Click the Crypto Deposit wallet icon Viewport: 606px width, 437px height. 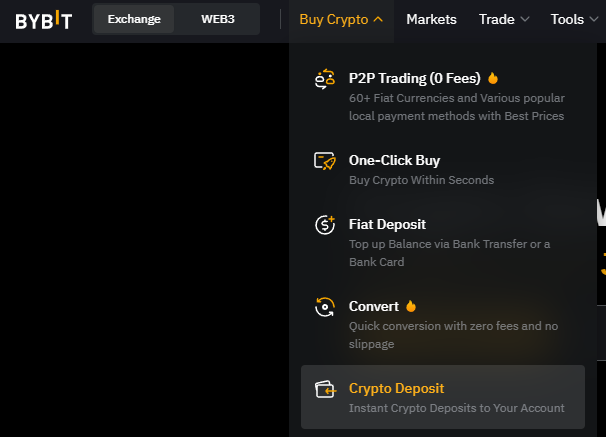[x=325, y=389]
